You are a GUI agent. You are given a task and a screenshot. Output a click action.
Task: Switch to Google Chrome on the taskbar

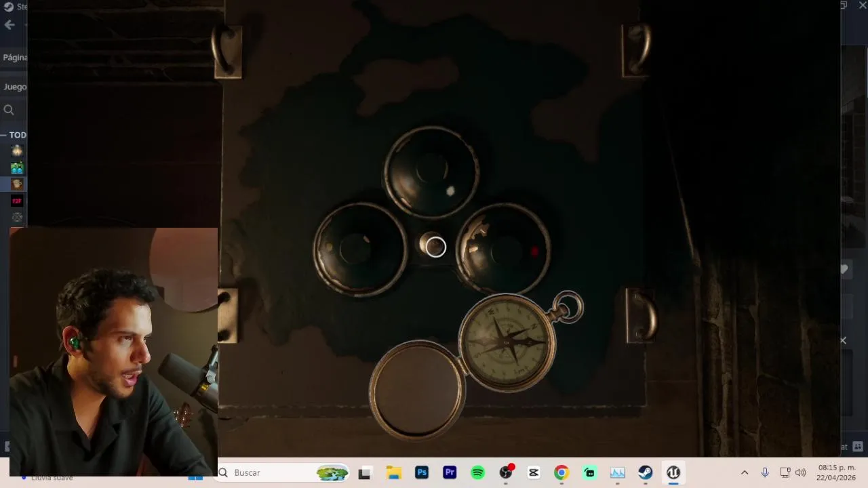click(x=561, y=473)
